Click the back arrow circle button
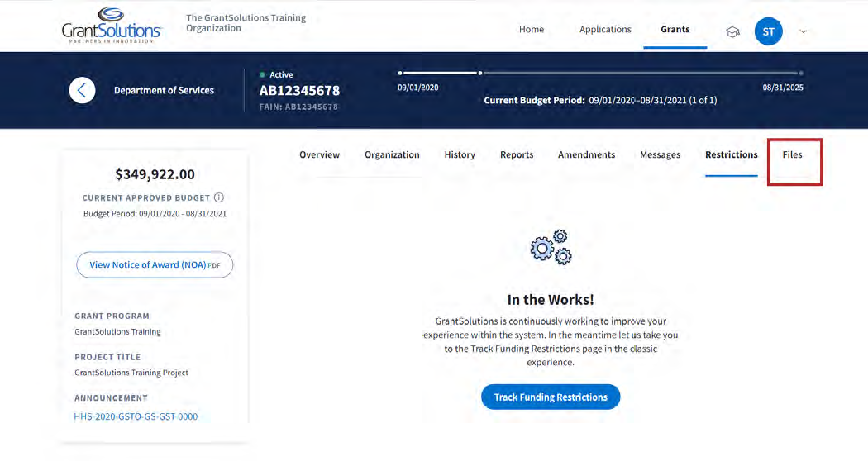Viewport: 868px width, 461px height. pos(82,90)
